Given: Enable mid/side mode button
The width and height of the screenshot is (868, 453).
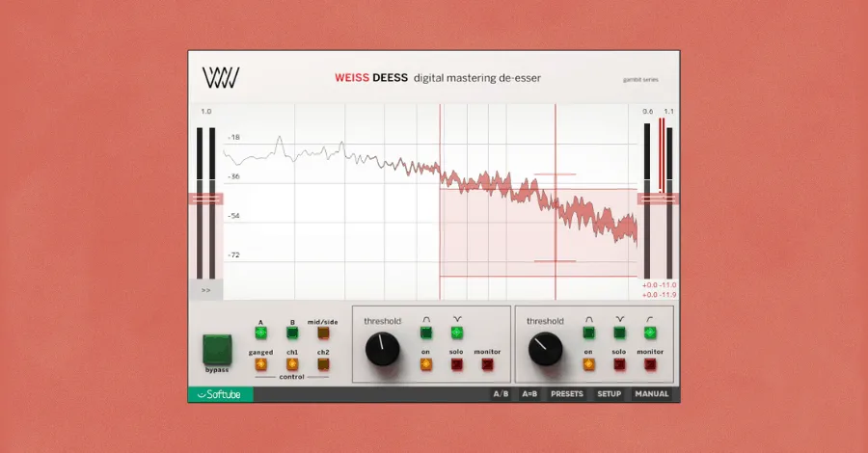Looking at the screenshot, I should coord(323,333).
